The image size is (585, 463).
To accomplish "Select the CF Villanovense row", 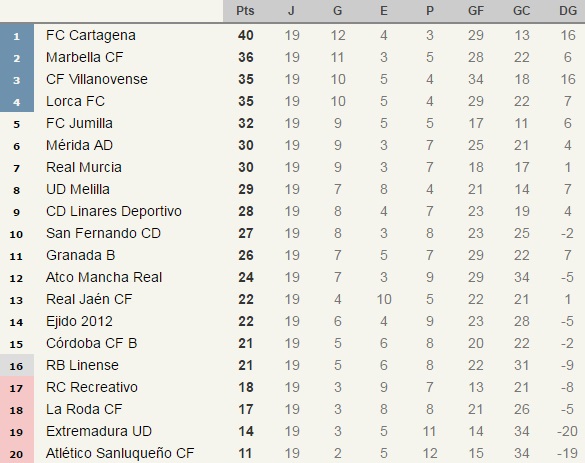I will click(x=292, y=79).
